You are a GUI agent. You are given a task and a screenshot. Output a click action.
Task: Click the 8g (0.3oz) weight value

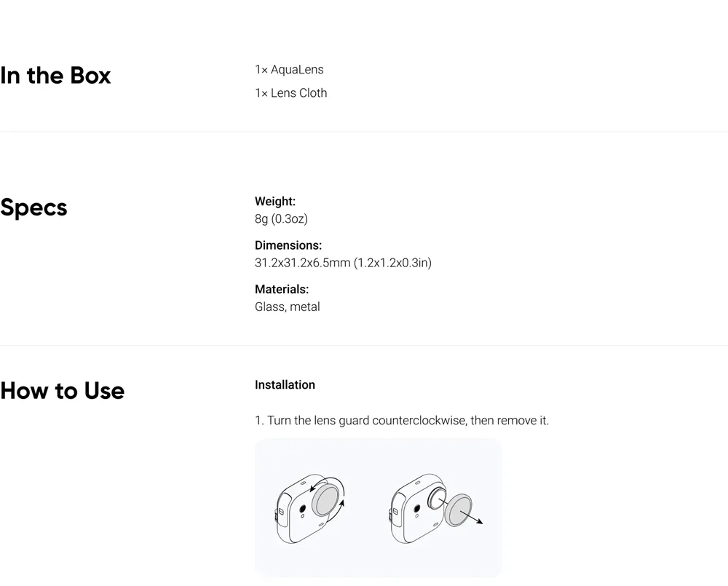pos(281,218)
